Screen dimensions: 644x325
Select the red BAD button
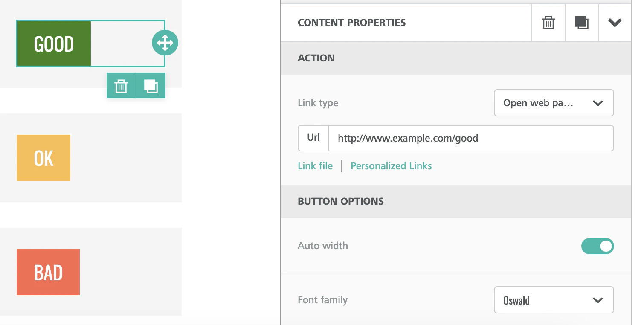tap(48, 272)
